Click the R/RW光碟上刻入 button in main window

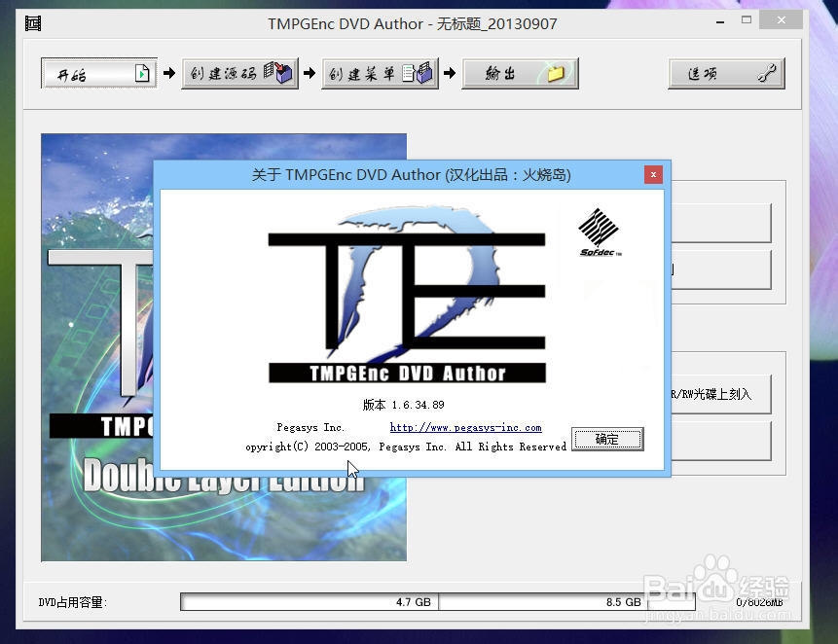(x=721, y=394)
